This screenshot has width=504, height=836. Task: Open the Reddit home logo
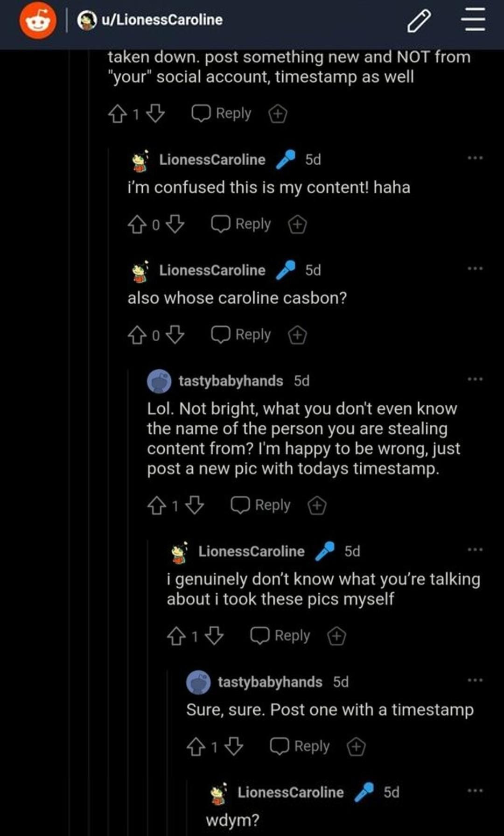pos(37,21)
